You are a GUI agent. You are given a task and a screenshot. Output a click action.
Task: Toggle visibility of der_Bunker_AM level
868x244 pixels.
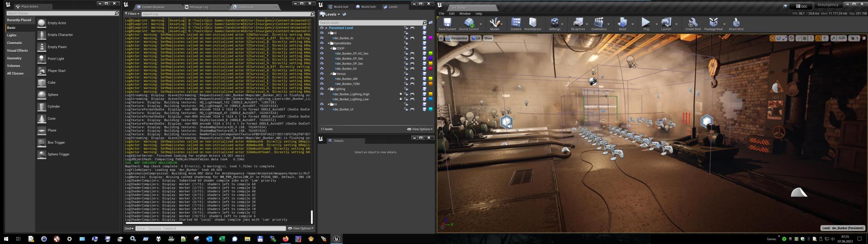click(321, 79)
